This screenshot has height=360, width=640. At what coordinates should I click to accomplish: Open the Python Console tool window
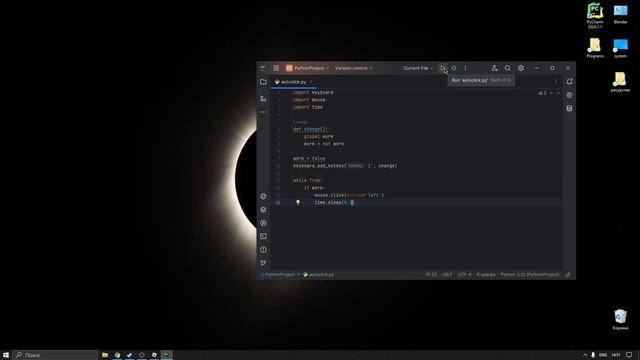[x=263, y=196]
